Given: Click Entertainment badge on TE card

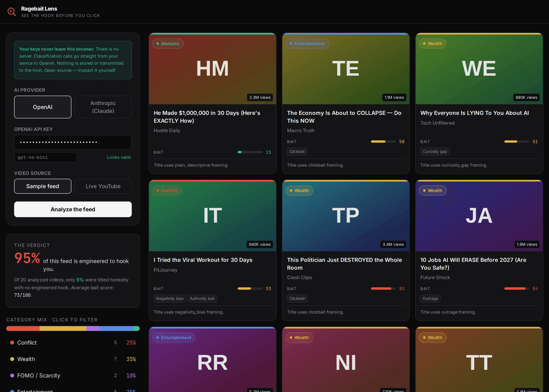Looking at the screenshot, I should [x=307, y=44].
